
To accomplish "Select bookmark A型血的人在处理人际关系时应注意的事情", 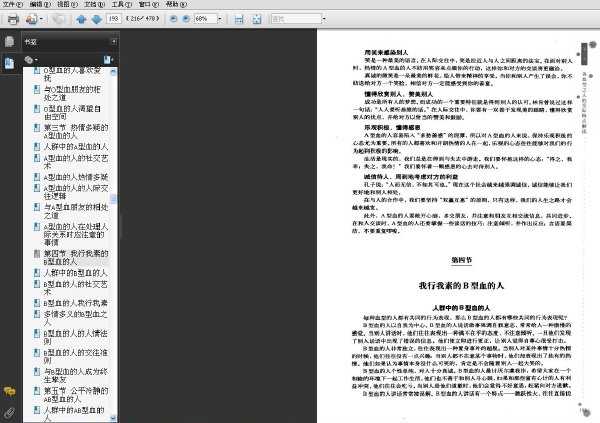I will pos(76,234).
